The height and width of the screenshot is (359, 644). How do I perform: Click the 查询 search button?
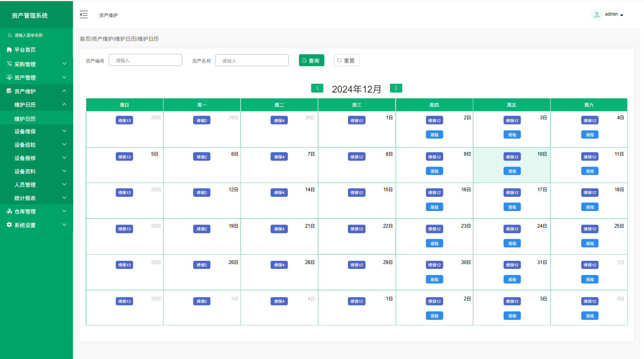[311, 60]
